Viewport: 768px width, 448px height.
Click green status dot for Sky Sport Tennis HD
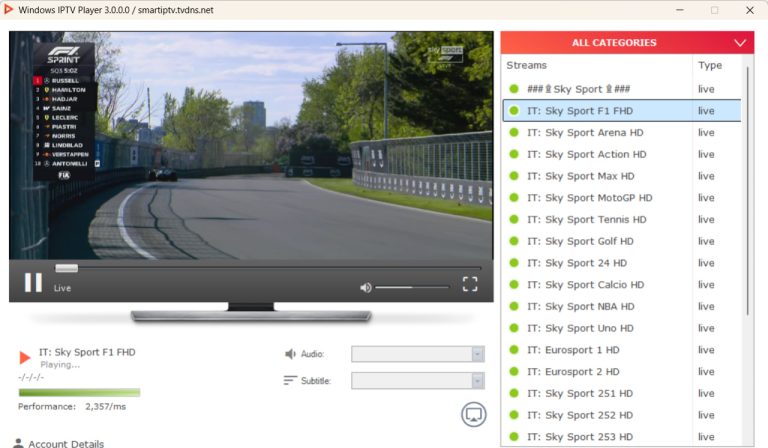[x=514, y=219]
